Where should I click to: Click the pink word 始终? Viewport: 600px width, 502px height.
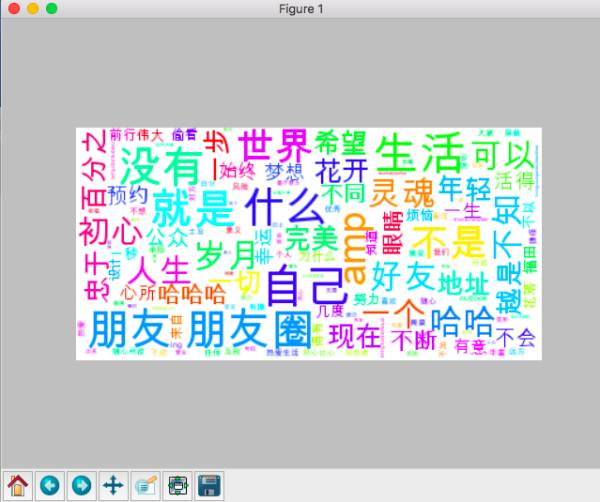(237, 170)
